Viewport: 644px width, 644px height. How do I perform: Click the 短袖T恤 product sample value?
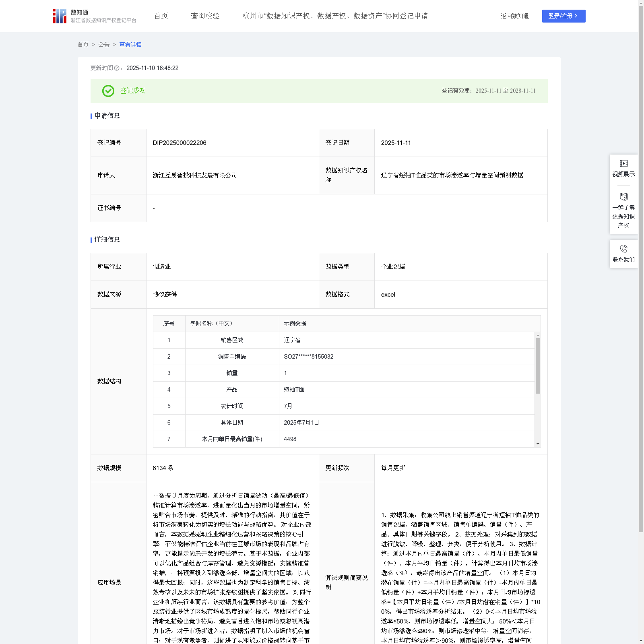tap(294, 390)
